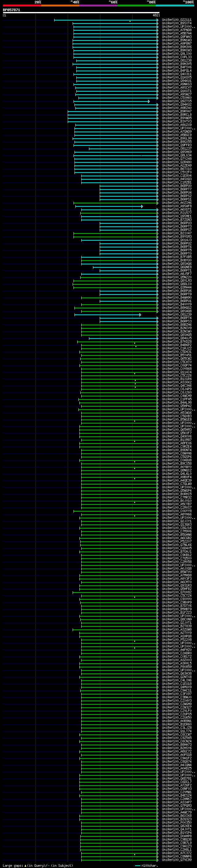Select hit UniRef100_P21577

coord(176,213)
